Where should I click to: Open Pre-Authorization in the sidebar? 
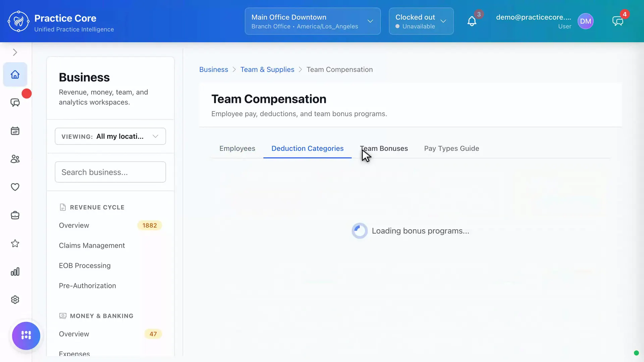pos(110,286)
